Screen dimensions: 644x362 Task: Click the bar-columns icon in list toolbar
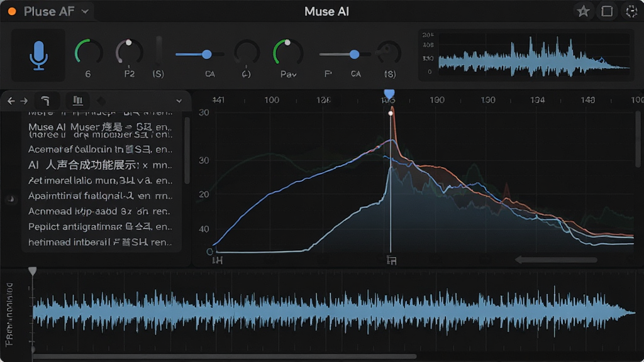[77, 101]
